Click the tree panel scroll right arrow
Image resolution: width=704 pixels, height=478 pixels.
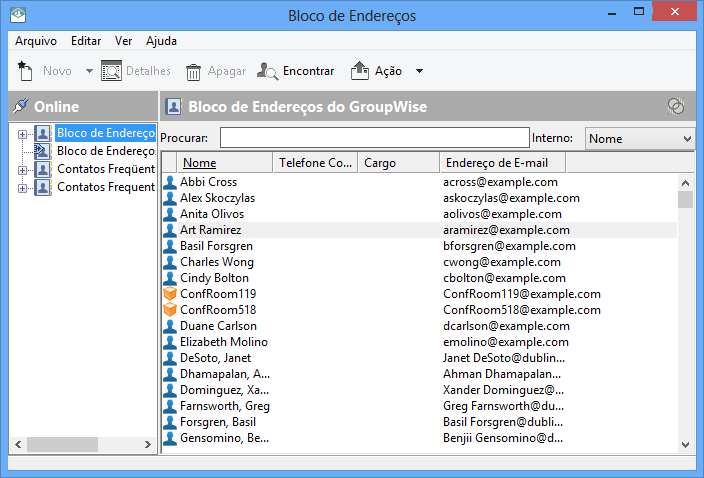(148, 444)
